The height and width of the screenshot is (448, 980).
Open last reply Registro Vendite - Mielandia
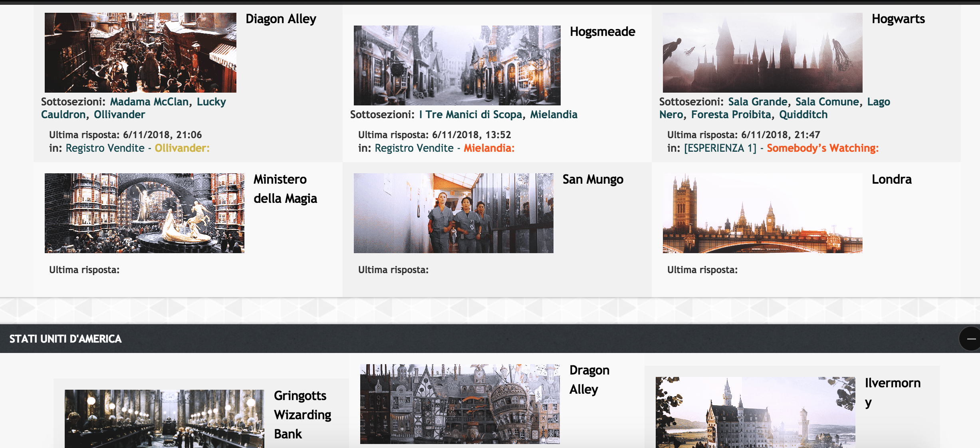(x=444, y=148)
